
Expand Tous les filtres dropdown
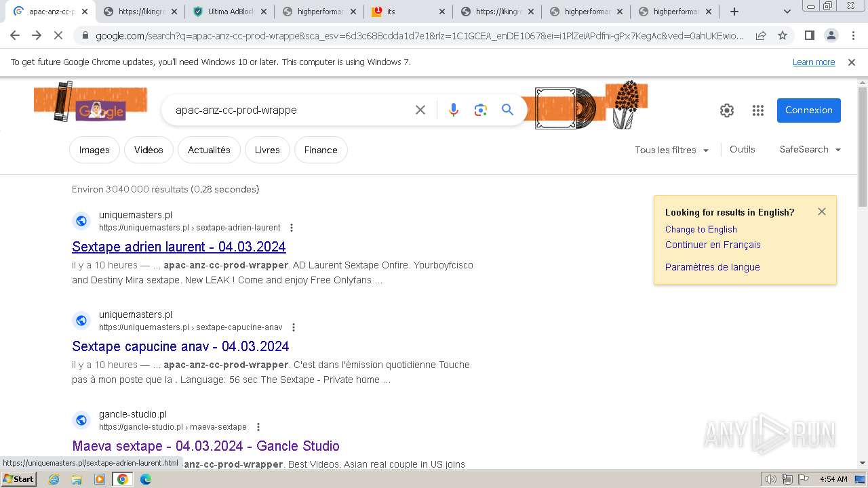(x=672, y=150)
